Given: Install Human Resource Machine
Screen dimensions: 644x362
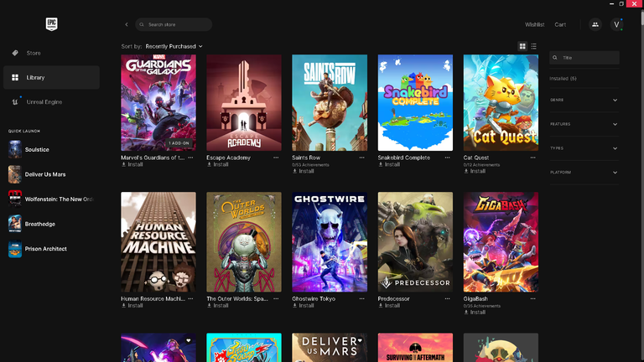Looking at the screenshot, I should pos(132,306).
